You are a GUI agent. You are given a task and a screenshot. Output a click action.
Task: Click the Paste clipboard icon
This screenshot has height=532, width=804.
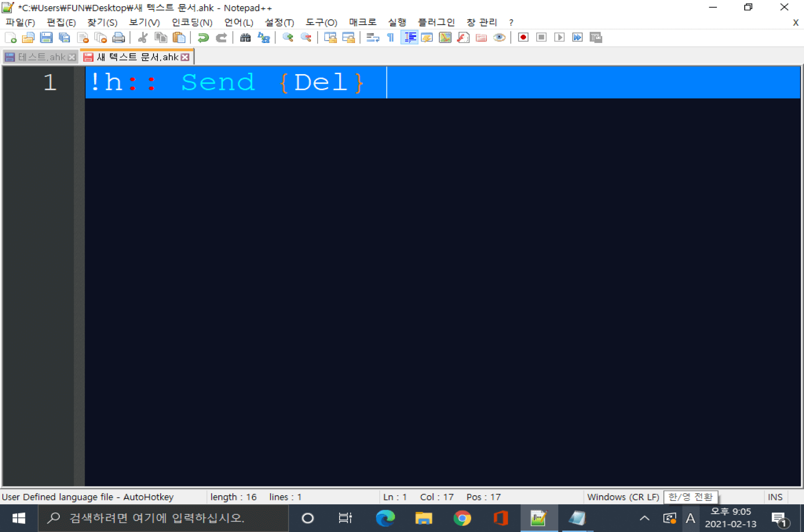click(x=179, y=38)
